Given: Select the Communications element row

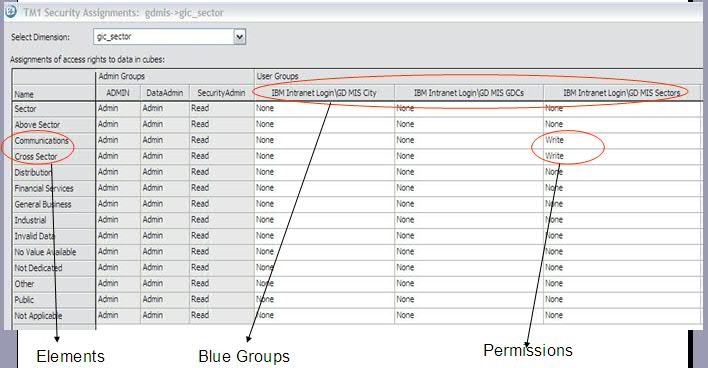Looking at the screenshot, I should pyautogui.click(x=54, y=140).
